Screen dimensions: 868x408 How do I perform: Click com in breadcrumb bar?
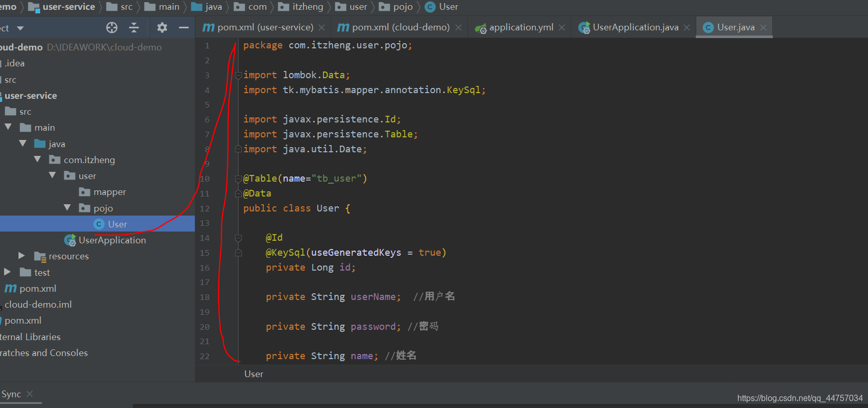pos(250,7)
